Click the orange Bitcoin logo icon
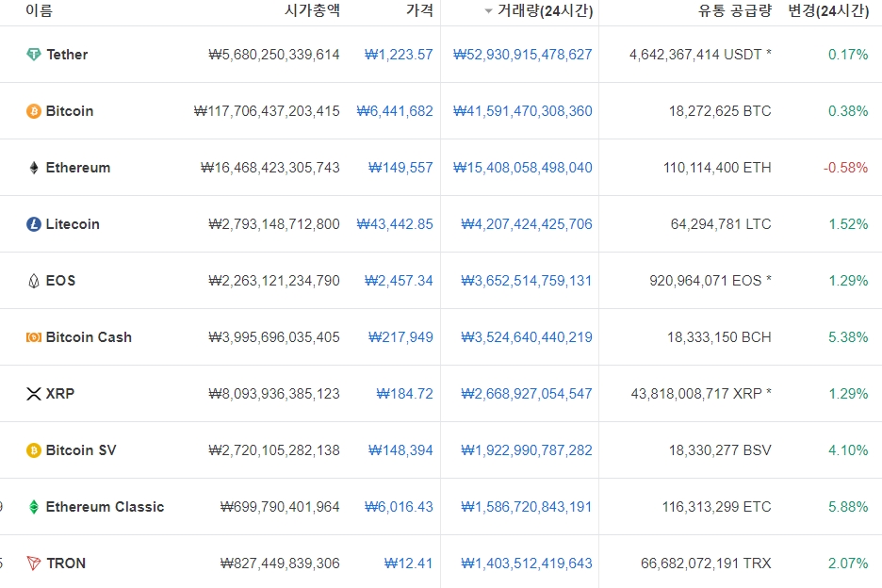 pos(34,111)
